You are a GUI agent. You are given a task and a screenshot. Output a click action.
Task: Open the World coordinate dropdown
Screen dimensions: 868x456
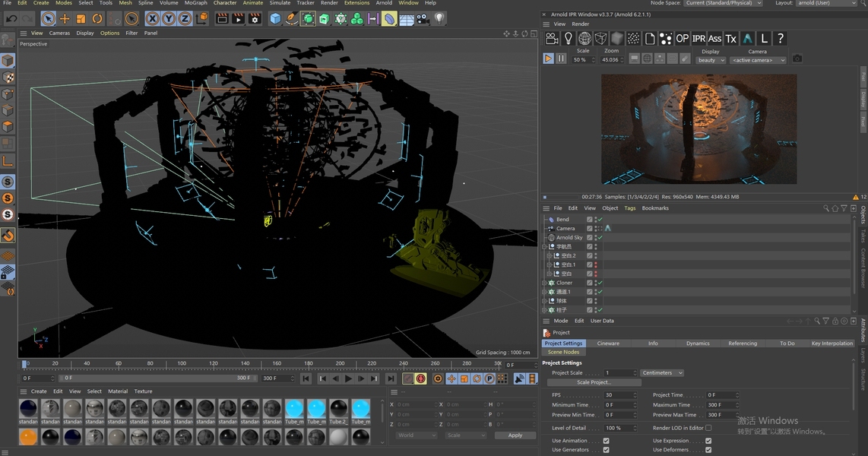417,435
